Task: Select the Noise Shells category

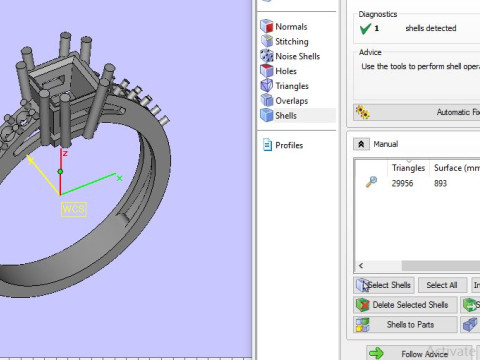Action: tap(297, 56)
